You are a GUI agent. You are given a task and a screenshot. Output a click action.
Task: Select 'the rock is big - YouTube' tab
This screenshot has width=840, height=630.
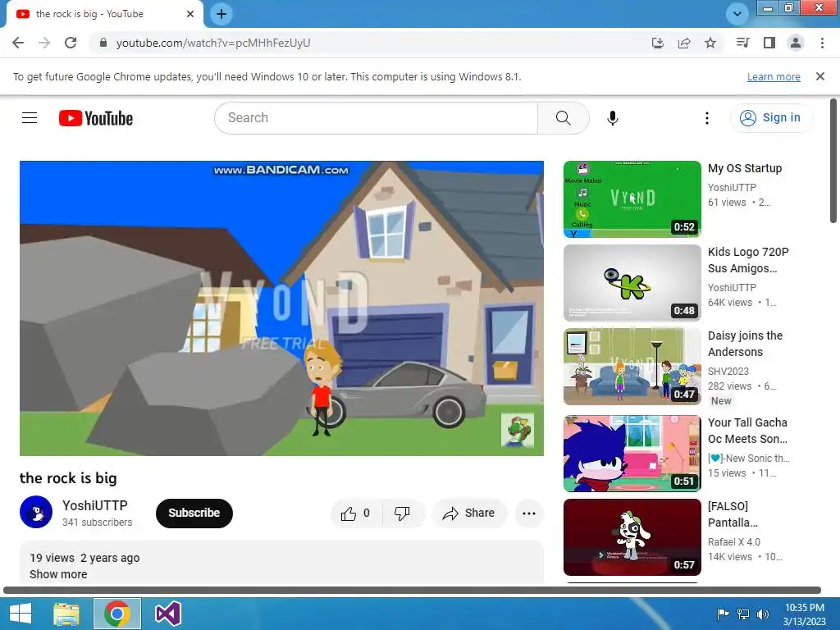(x=105, y=14)
